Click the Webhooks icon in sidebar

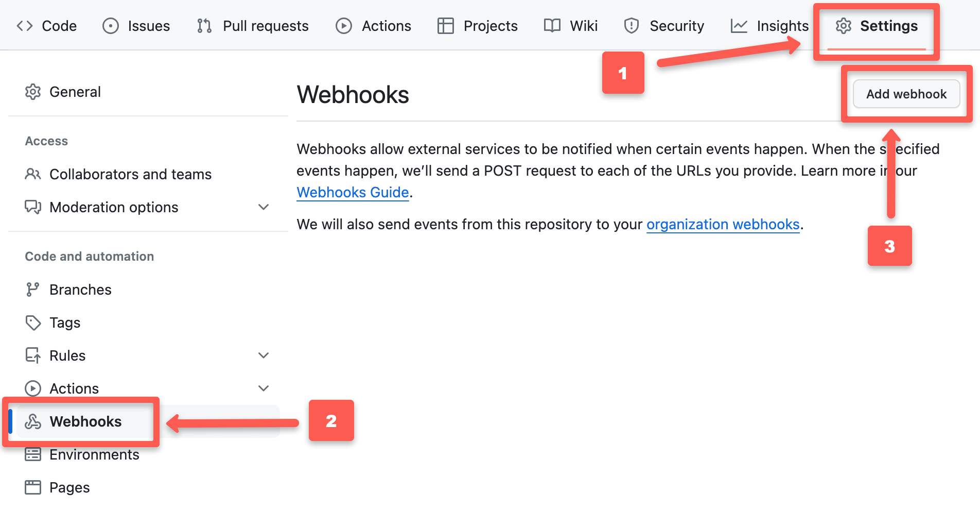click(33, 421)
